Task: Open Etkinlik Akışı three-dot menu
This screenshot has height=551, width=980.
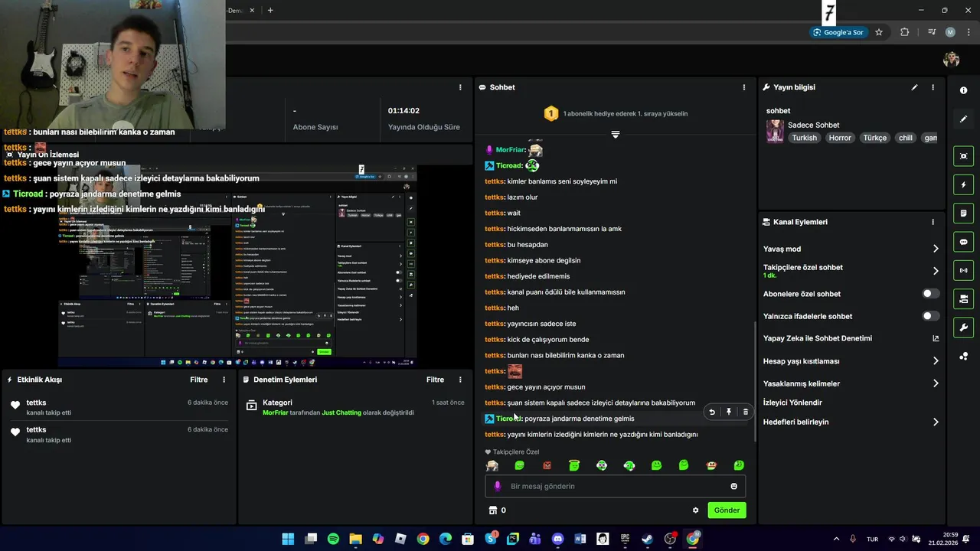Action: pyautogui.click(x=224, y=380)
